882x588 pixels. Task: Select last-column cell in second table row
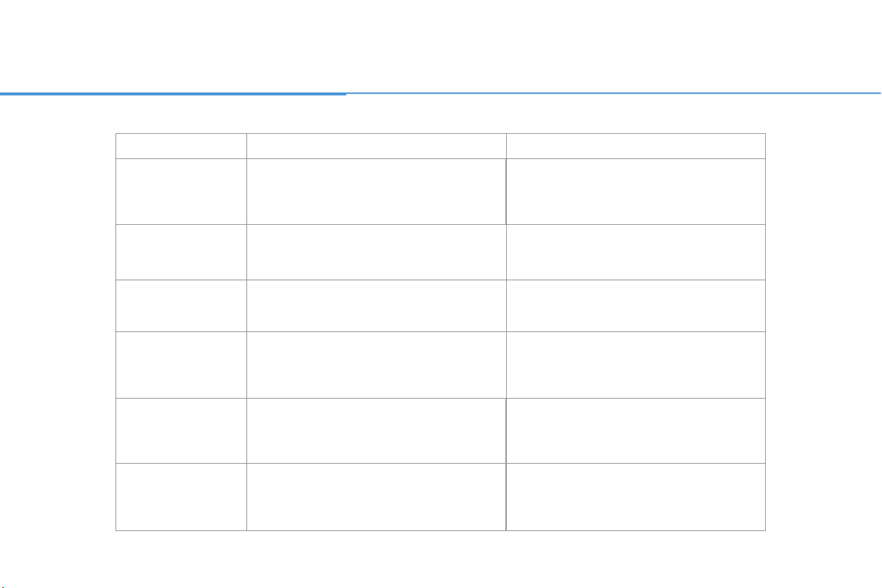coord(636,192)
